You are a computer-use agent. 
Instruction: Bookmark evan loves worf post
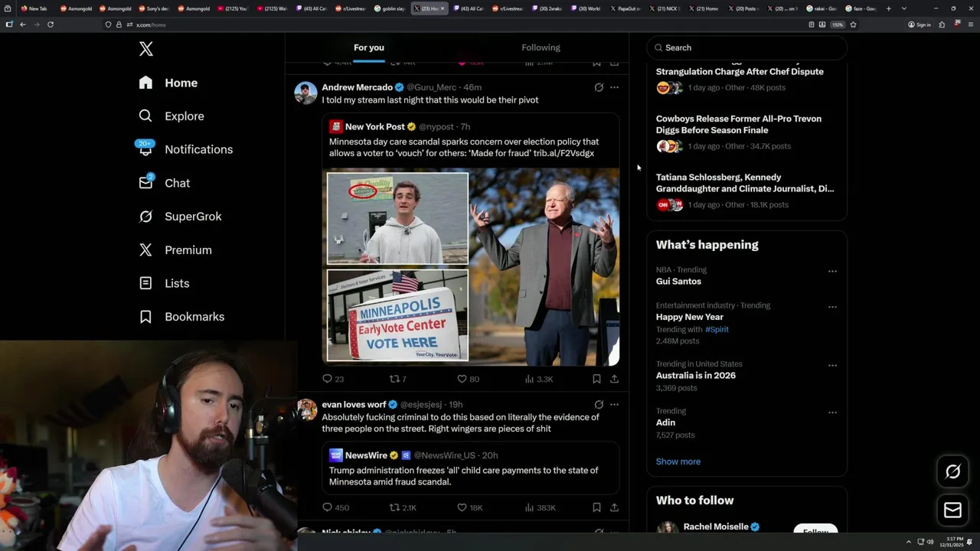click(x=596, y=507)
